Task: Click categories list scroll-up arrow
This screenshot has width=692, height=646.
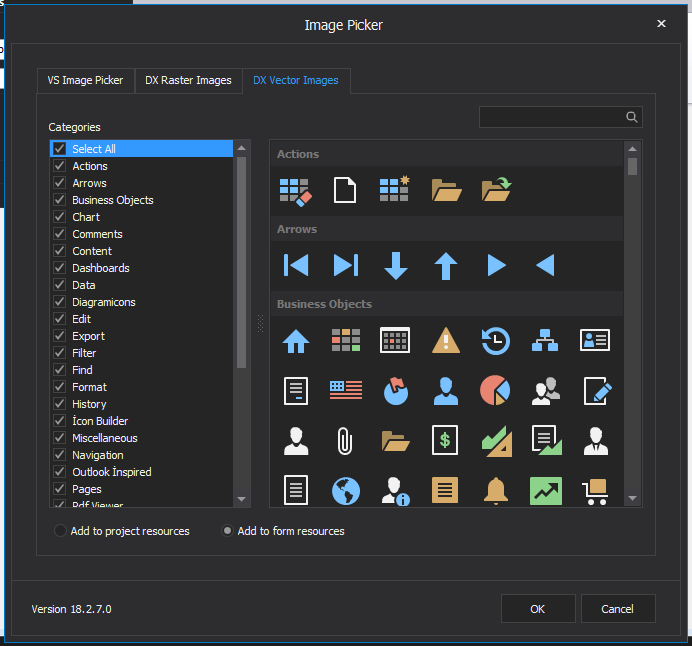Action: coord(241,148)
